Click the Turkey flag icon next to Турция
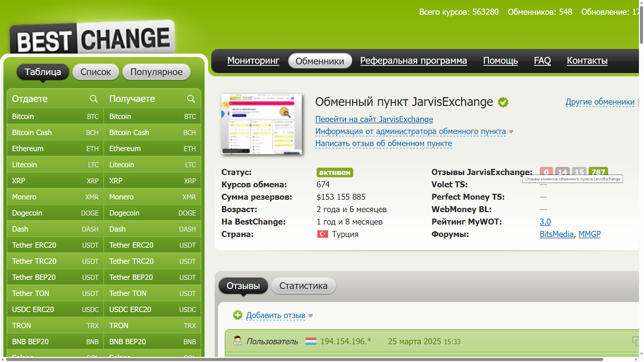This screenshot has width=644, height=362. point(323,234)
